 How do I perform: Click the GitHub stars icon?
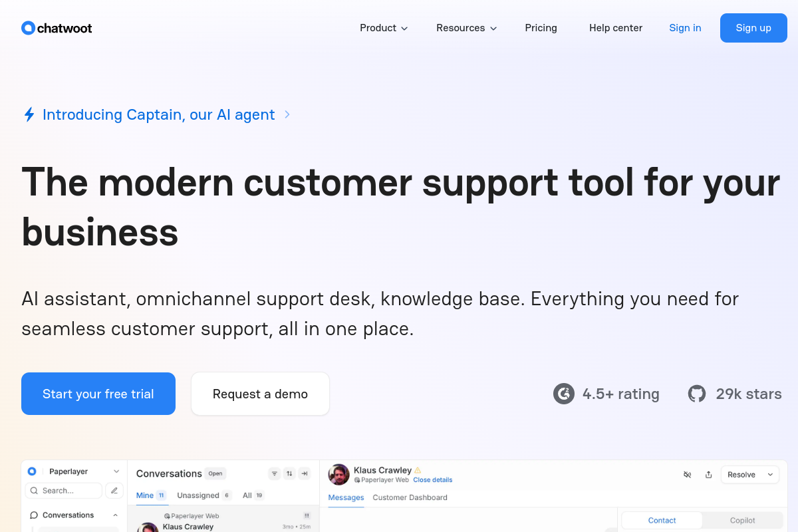697,394
